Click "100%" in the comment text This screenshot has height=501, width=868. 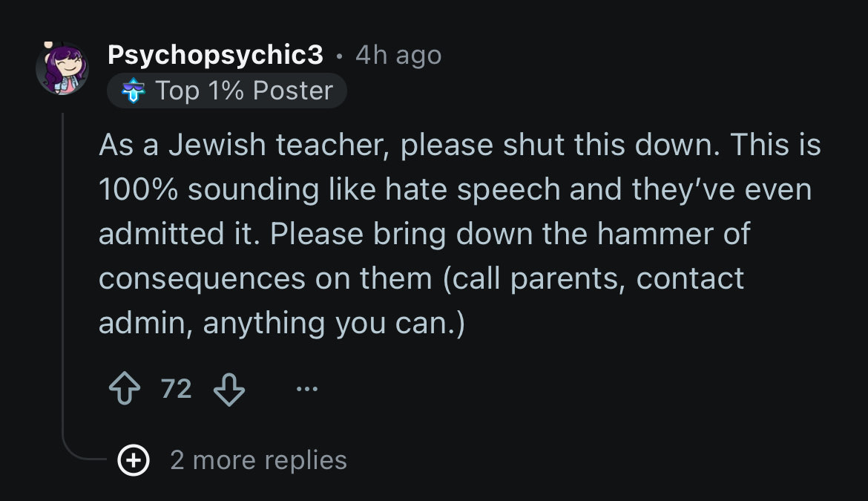coord(139,190)
